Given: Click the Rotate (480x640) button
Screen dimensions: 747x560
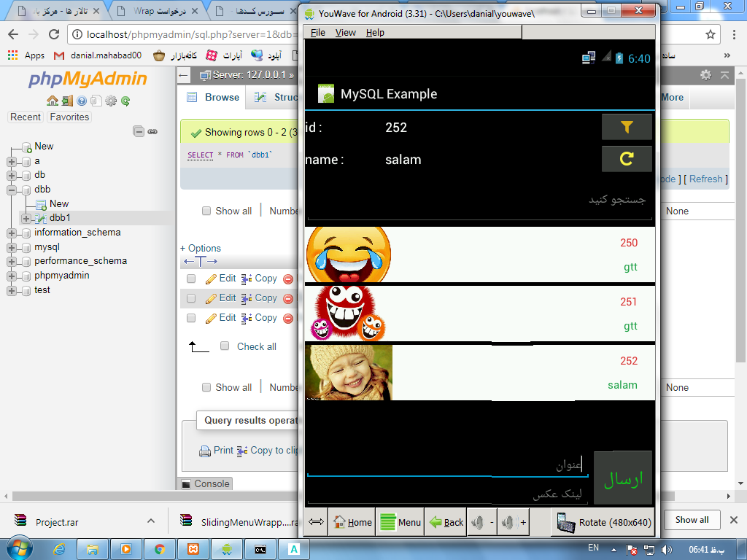Looking at the screenshot, I should pos(604,522).
